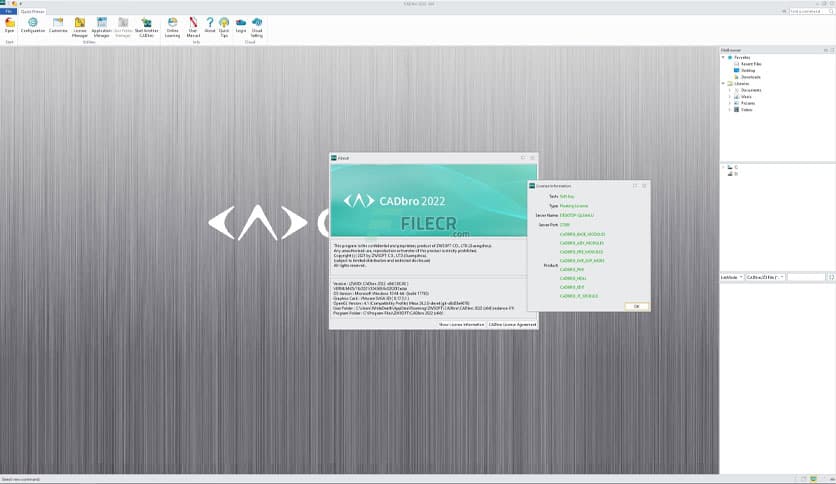Select the Videos library
The image size is (836, 484).
click(x=743, y=109)
